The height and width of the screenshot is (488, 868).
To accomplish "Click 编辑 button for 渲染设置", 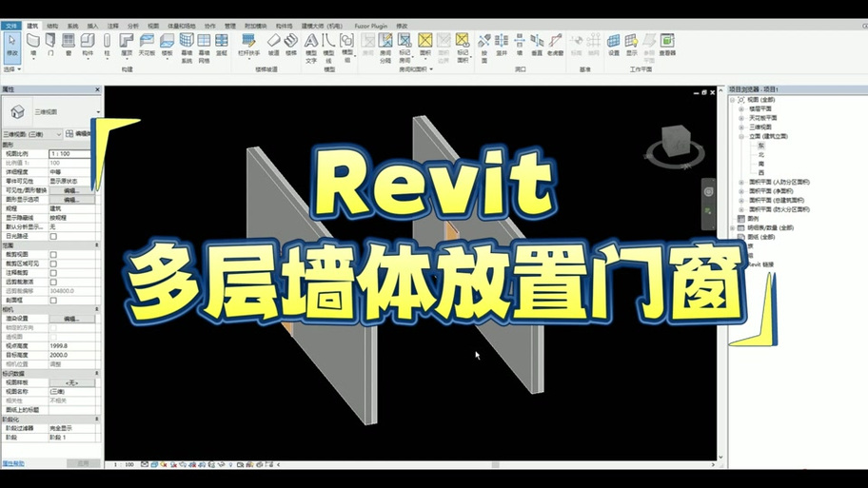I will 72,319.
